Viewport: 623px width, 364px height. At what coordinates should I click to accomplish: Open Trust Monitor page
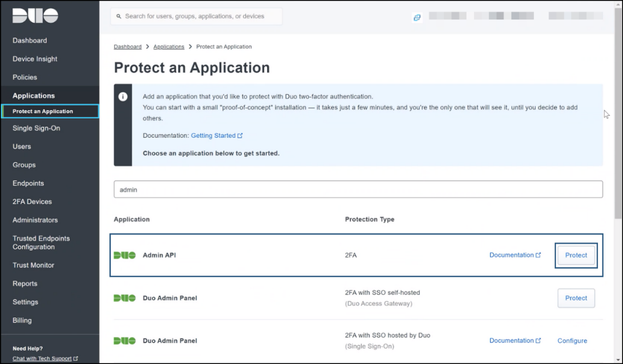33,266
